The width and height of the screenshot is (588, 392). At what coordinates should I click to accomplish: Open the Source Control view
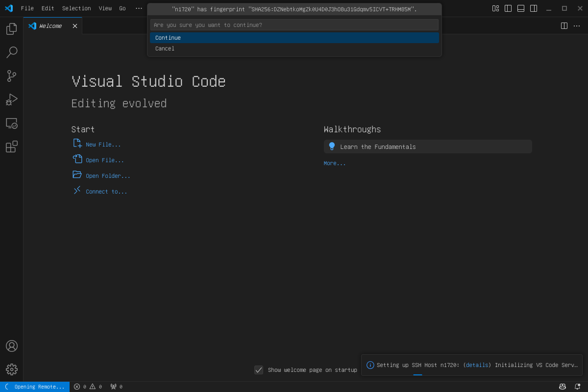tap(12, 76)
